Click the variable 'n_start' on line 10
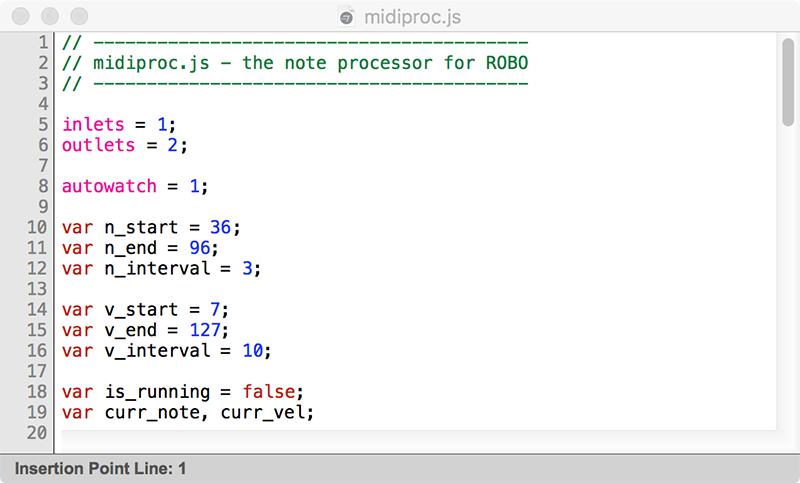 tap(141, 227)
